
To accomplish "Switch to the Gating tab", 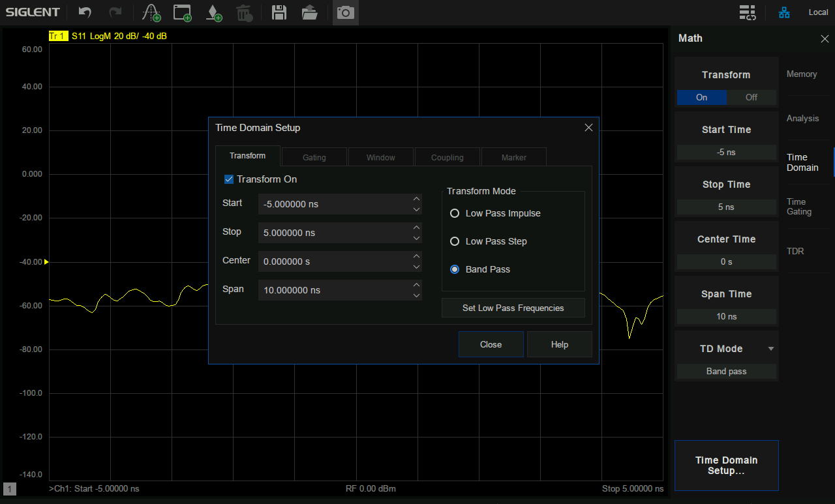I will tap(314, 157).
